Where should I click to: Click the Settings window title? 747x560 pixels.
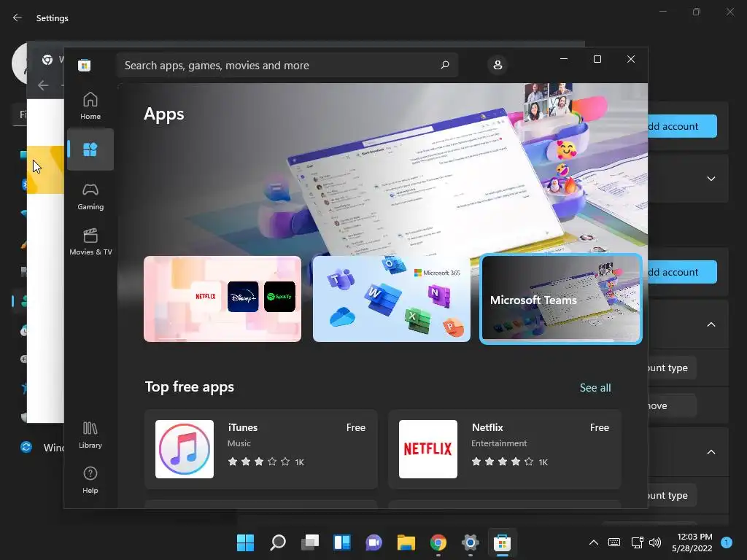[x=53, y=18]
